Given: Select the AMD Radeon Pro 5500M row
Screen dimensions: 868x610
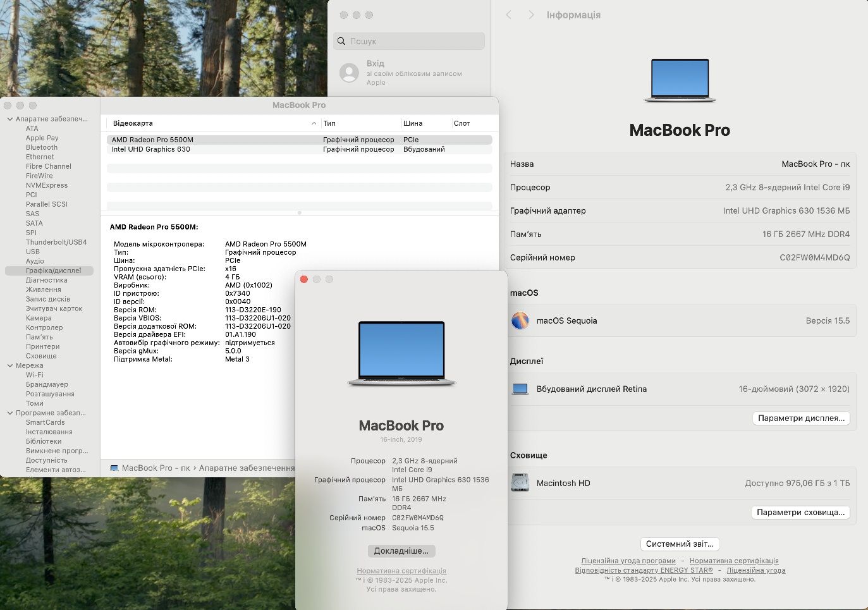Looking at the screenshot, I should pyautogui.click(x=300, y=140).
